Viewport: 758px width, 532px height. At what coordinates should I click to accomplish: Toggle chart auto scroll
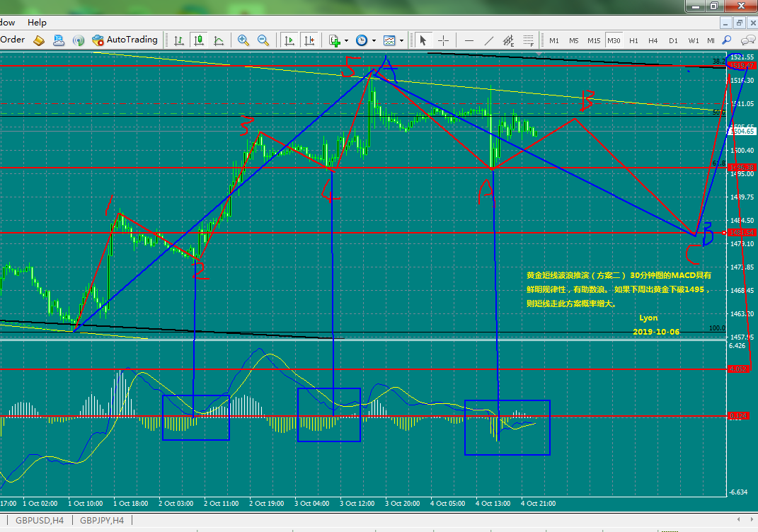tap(289, 40)
